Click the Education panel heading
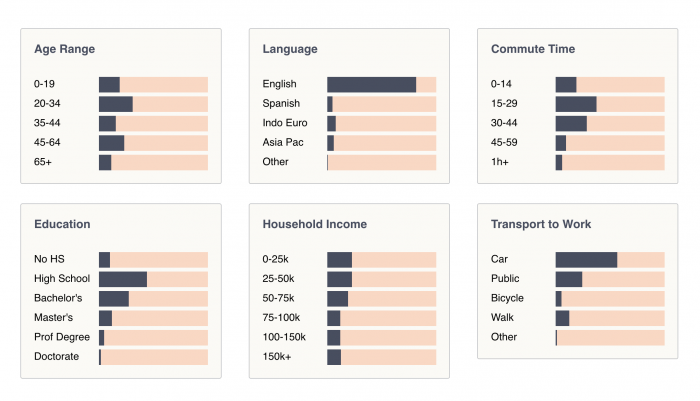The width and height of the screenshot is (700, 401). [x=62, y=224]
